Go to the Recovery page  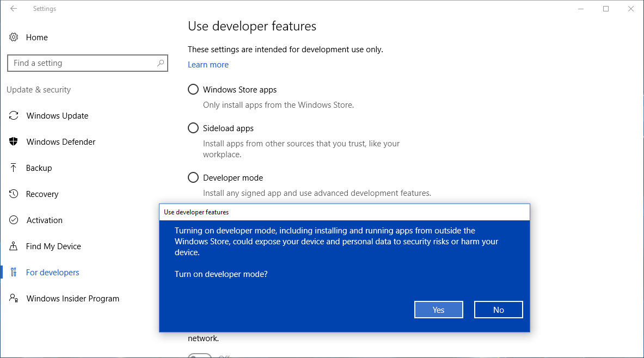click(x=42, y=194)
